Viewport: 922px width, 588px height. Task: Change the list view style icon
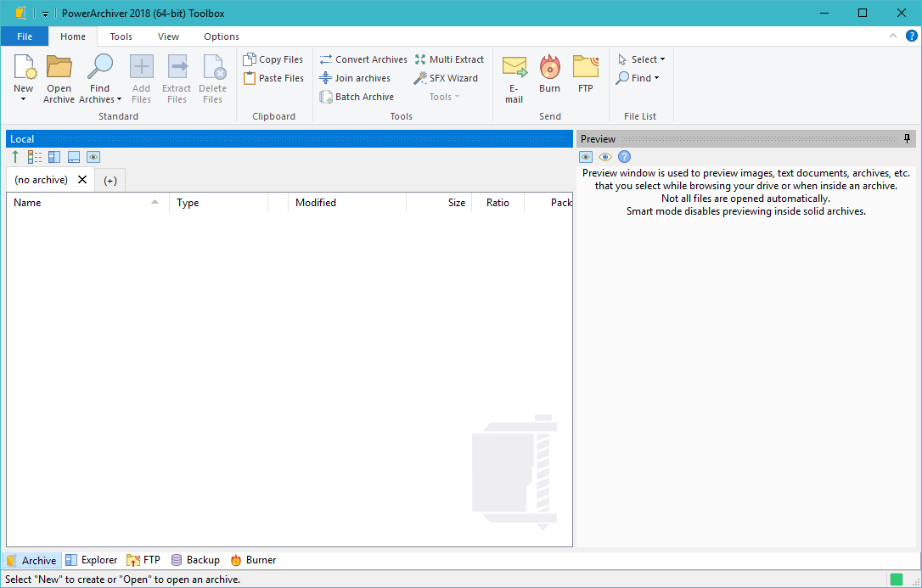(x=35, y=157)
